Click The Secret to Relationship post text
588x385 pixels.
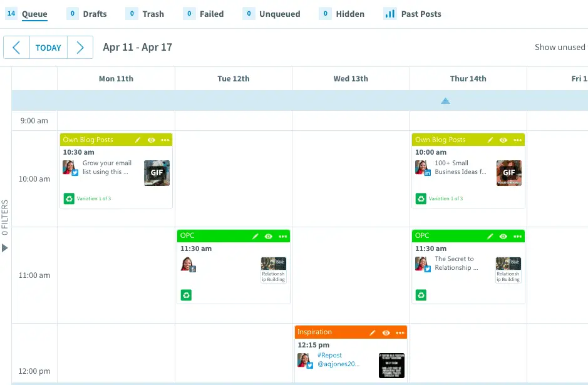[x=456, y=263]
